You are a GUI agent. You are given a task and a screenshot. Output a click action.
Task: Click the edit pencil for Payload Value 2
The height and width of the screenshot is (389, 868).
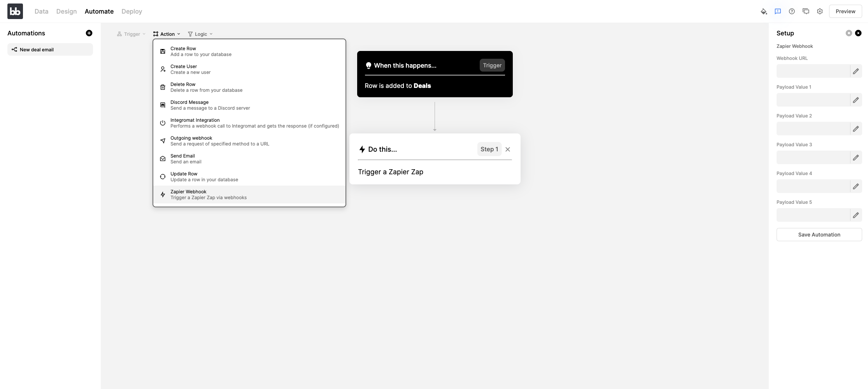pos(856,129)
